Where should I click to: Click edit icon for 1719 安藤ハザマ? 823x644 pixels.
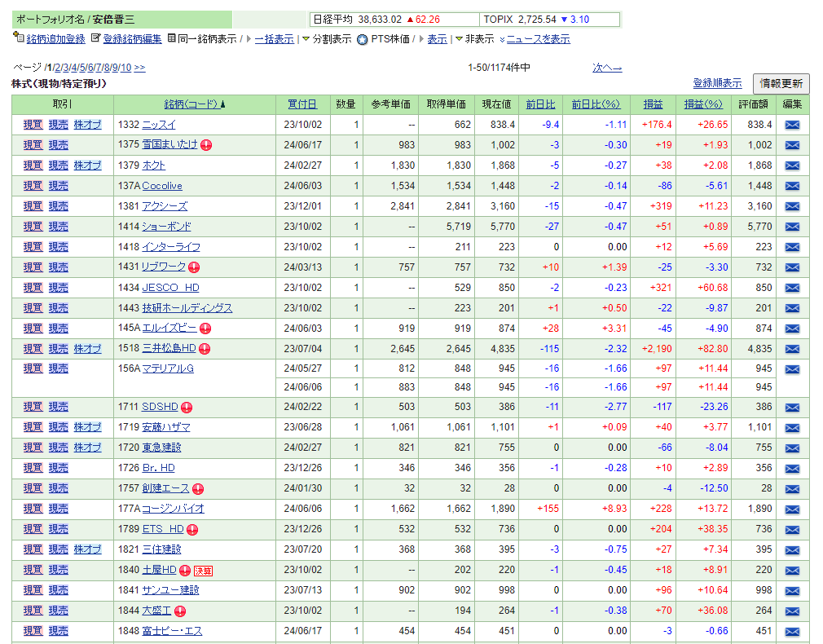tap(792, 428)
